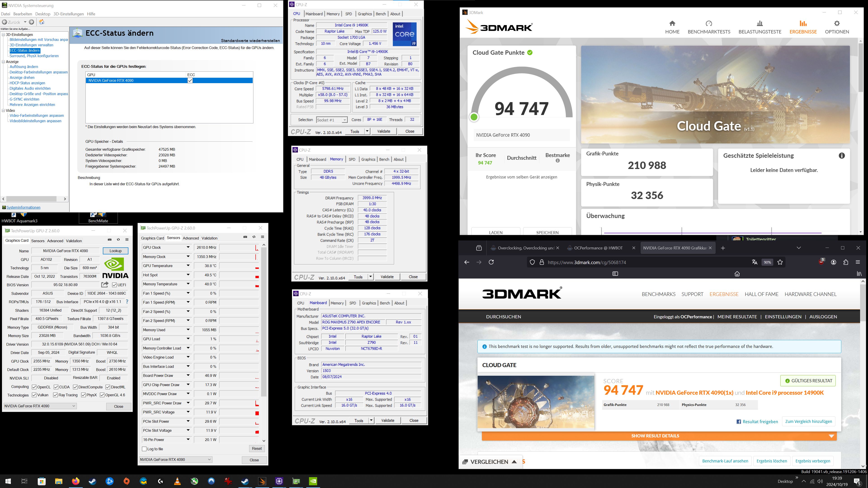Open HALL OF FAME on 3DMark website
868x488 pixels.
tap(762, 294)
